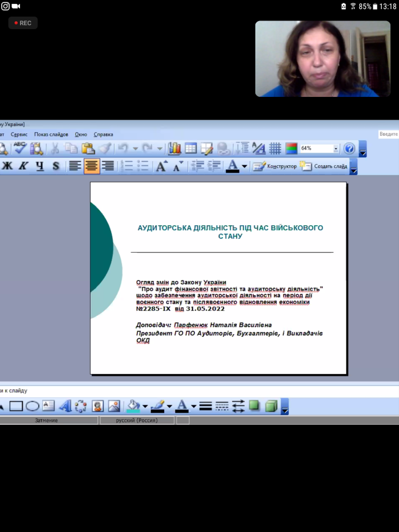Click the color/grayscale swatch icon
The height and width of the screenshot is (532, 399).
[291, 149]
